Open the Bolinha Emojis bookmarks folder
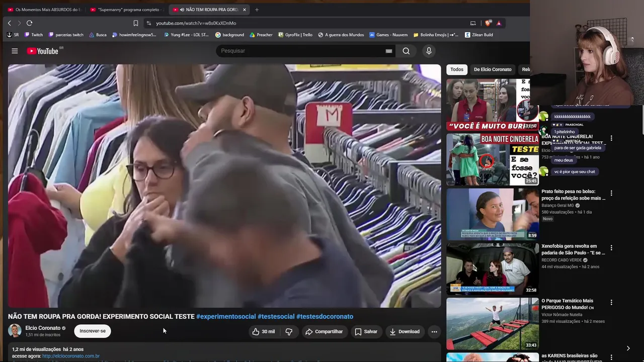This screenshot has height=362, width=644. (x=436, y=35)
